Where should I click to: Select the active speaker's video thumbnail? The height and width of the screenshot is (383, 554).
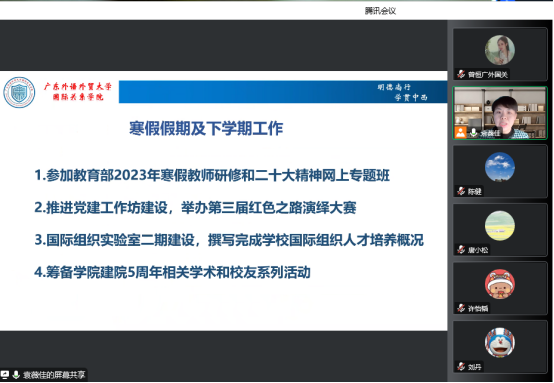tap(500, 113)
